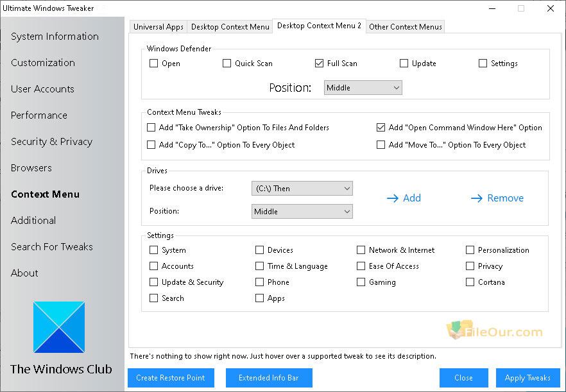
Task: Toggle the Take Ownership option checkbox
Action: [151, 128]
